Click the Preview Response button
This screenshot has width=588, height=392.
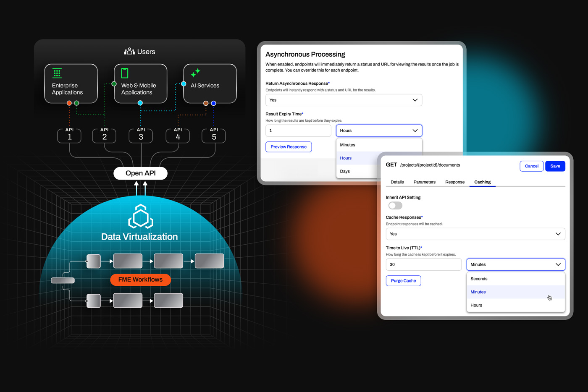coord(289,147)
